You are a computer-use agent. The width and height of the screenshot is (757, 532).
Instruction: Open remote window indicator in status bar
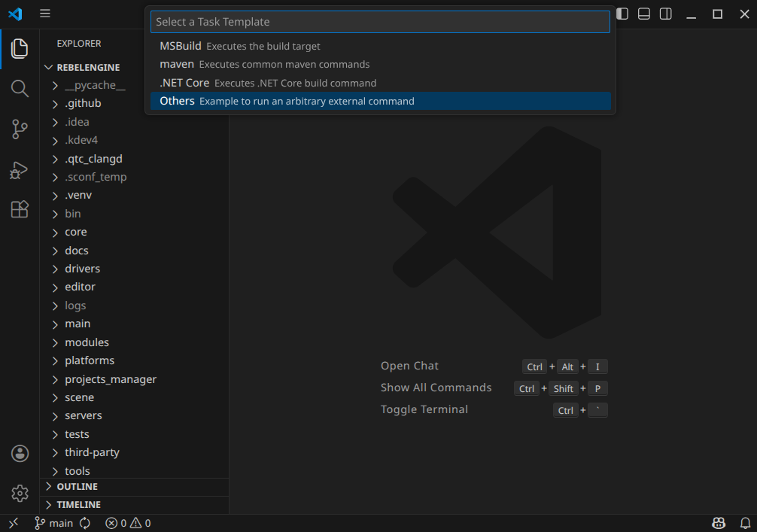[x=14, y=523]
